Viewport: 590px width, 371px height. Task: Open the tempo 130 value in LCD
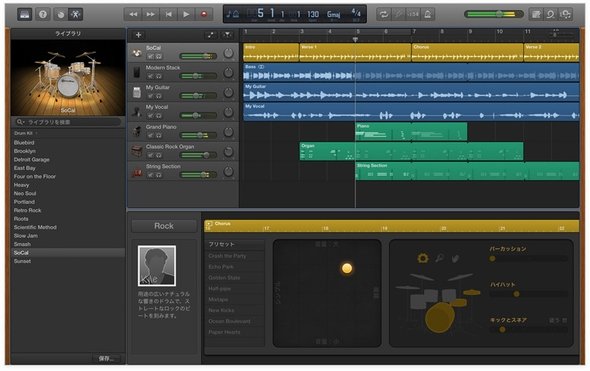coord(313,14)
